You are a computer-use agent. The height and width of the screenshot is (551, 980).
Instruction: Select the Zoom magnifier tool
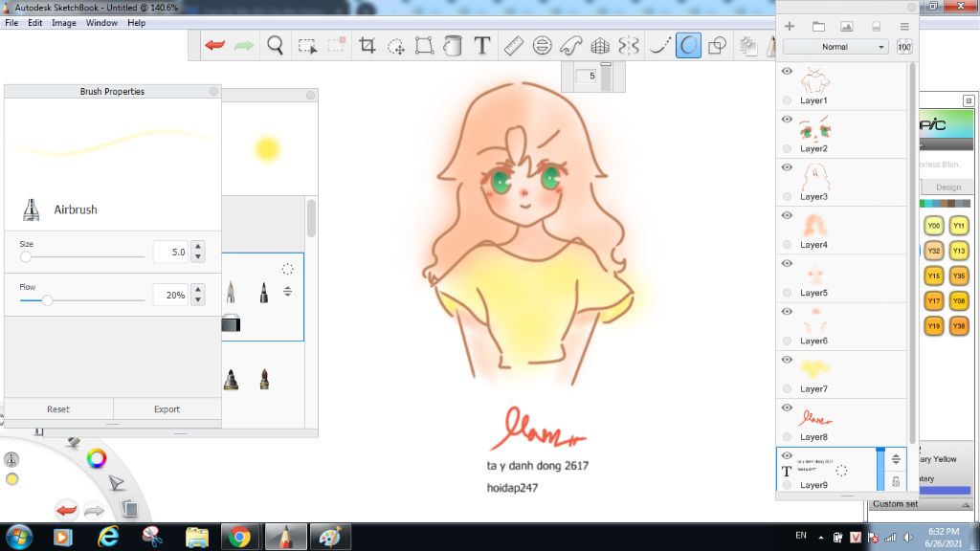[275, 45]
